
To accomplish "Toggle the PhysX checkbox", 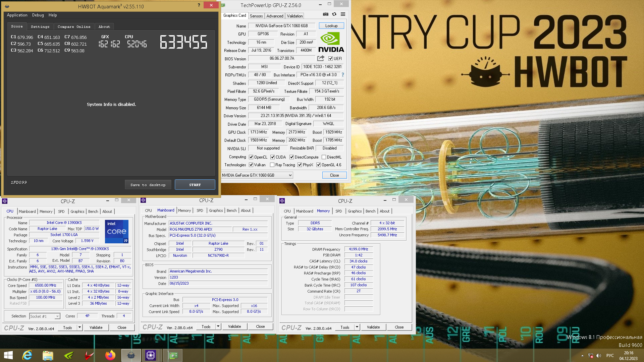I will 300,165.
